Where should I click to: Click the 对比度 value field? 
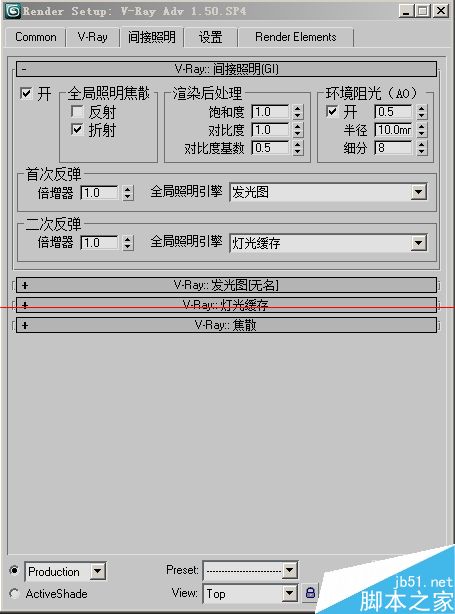click(271, 130)
